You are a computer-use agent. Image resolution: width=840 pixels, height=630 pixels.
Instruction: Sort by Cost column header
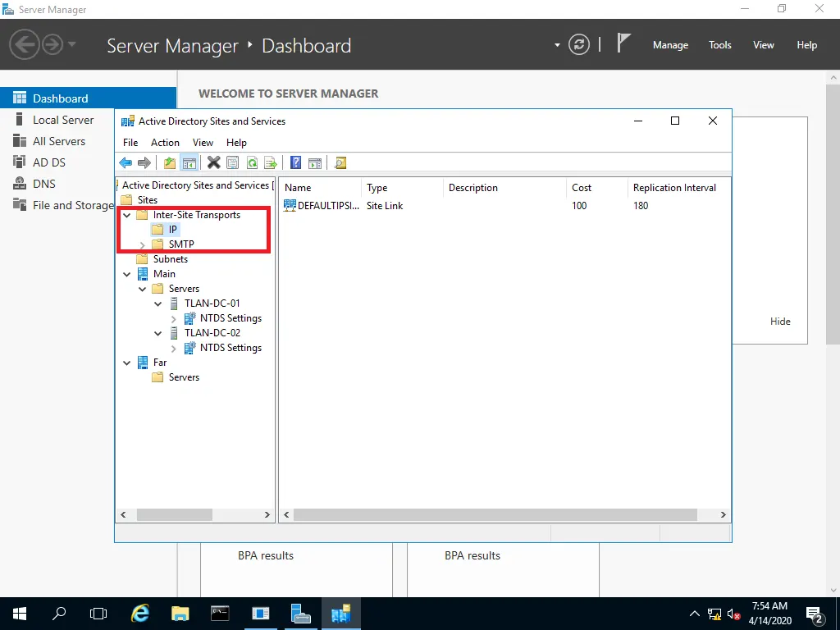596,188
